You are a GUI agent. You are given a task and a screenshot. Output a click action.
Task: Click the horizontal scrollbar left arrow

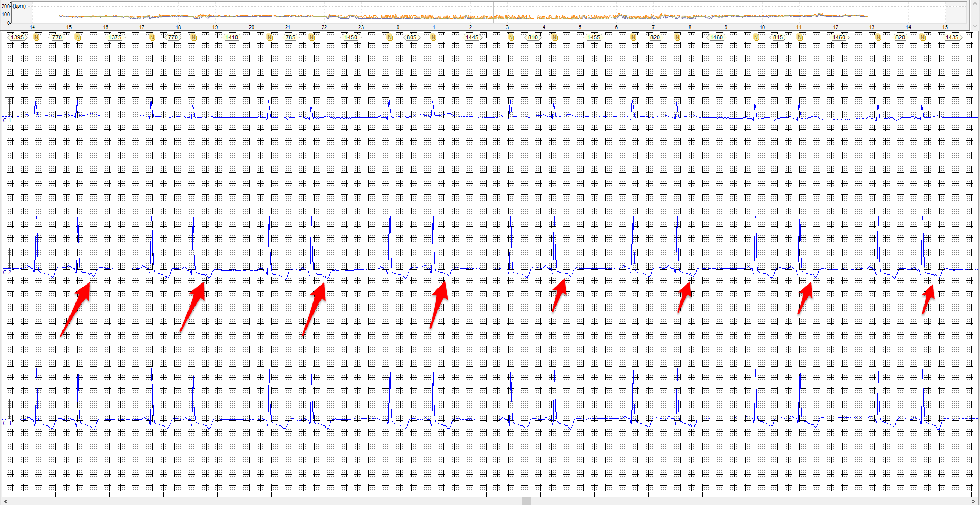point(5,501)
